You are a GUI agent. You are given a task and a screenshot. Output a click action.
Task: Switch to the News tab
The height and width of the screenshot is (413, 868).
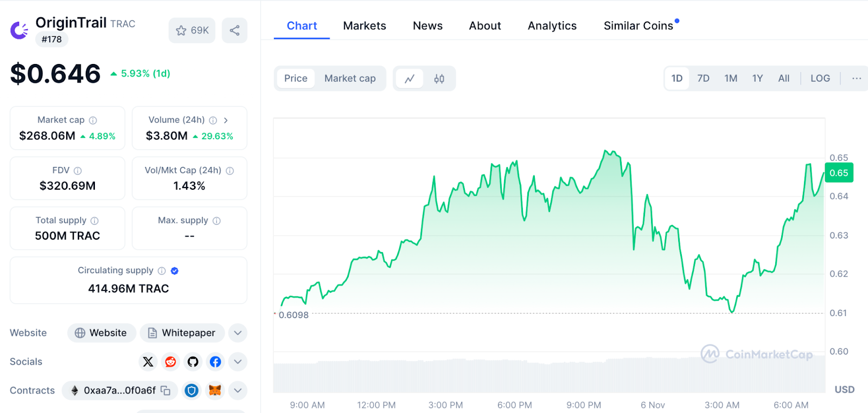(427, 26)
